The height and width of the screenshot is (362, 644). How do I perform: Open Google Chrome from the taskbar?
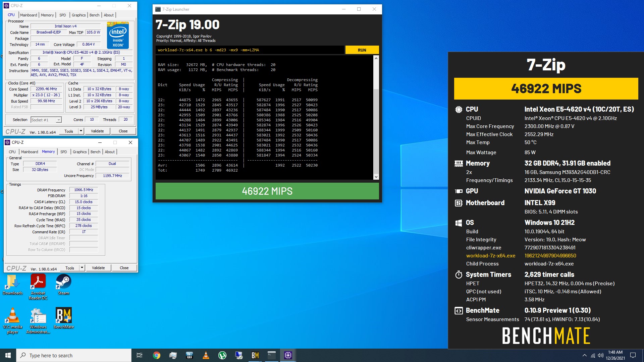click(x=156, y=355)
